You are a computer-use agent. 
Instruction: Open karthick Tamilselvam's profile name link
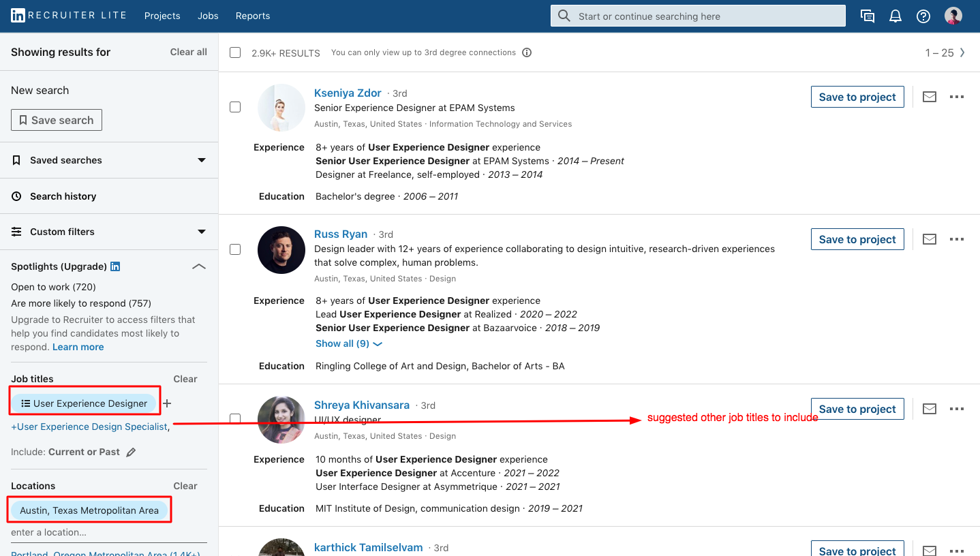tap(369, 547)
